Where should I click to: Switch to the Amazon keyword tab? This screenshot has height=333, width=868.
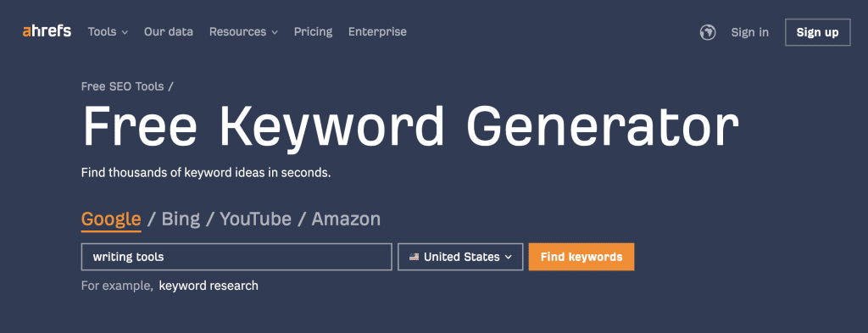(346, 219)
